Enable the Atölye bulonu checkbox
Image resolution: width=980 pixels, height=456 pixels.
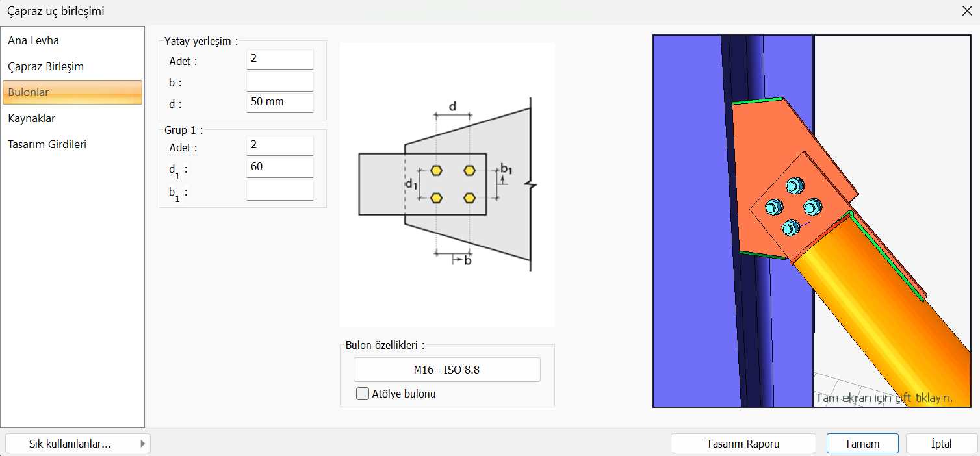(363, 394)
